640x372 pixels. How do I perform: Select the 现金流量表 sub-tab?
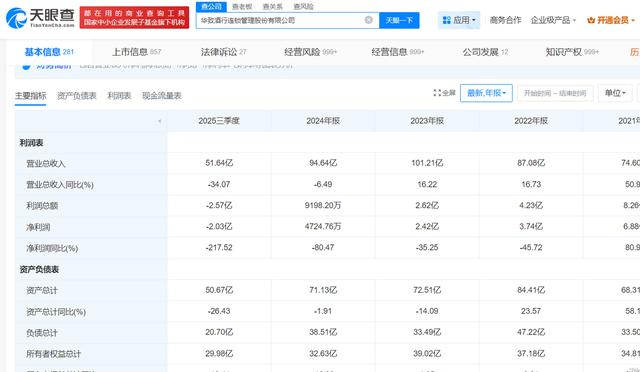pyautogui.click(x=162, y=96)
